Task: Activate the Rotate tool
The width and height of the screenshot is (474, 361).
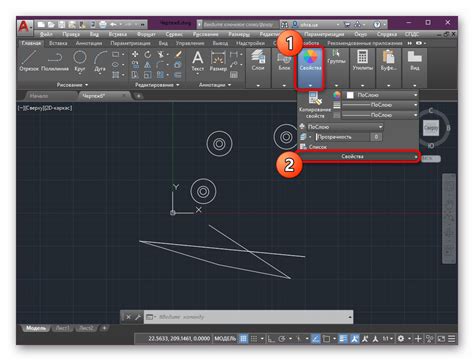Action: (x=148, y=54)
